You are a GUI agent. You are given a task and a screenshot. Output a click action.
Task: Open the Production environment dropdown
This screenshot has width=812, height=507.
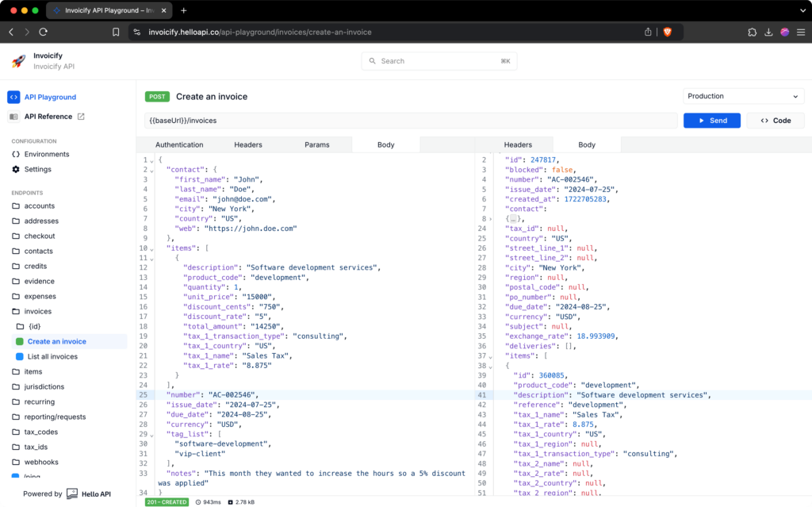coord(743,96)
